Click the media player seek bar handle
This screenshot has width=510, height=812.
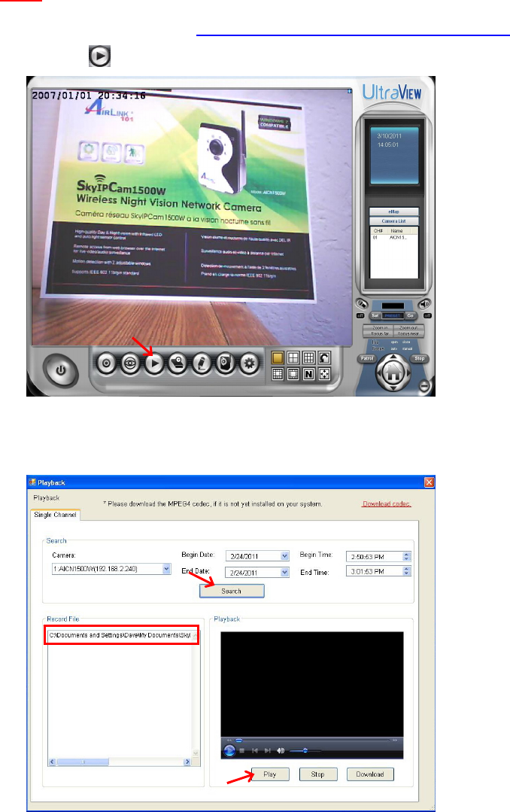point(238,741)
